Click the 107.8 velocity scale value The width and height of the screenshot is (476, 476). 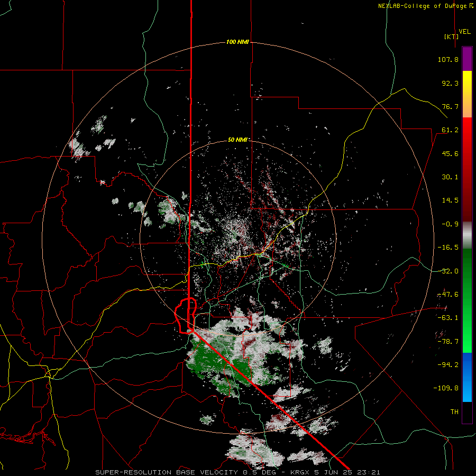tap(448, 59)
